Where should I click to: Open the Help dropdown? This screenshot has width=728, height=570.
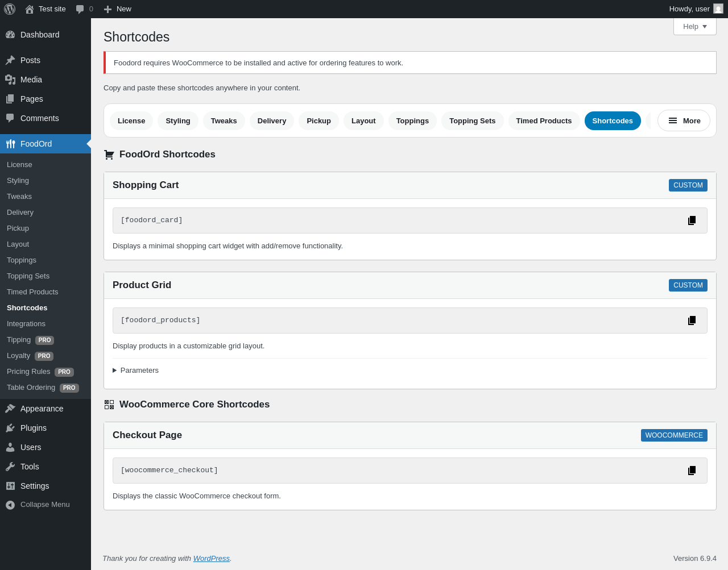(695, 27)
